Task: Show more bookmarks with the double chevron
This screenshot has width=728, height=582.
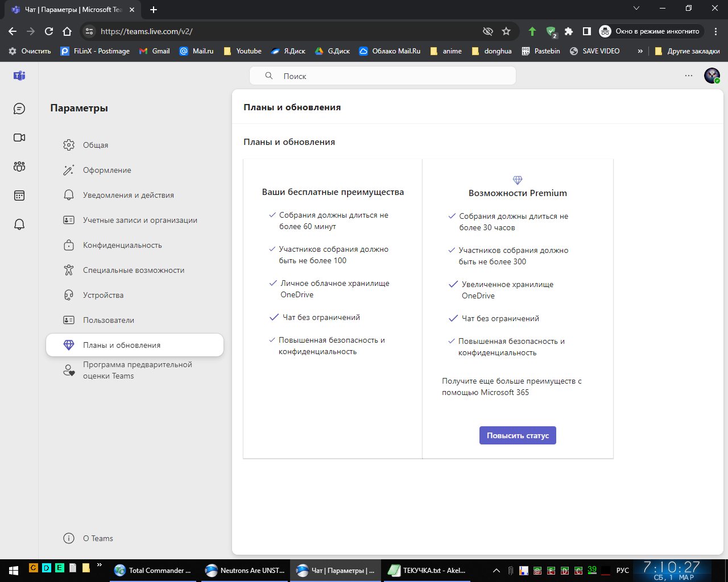Action: [x=640, y=51]
